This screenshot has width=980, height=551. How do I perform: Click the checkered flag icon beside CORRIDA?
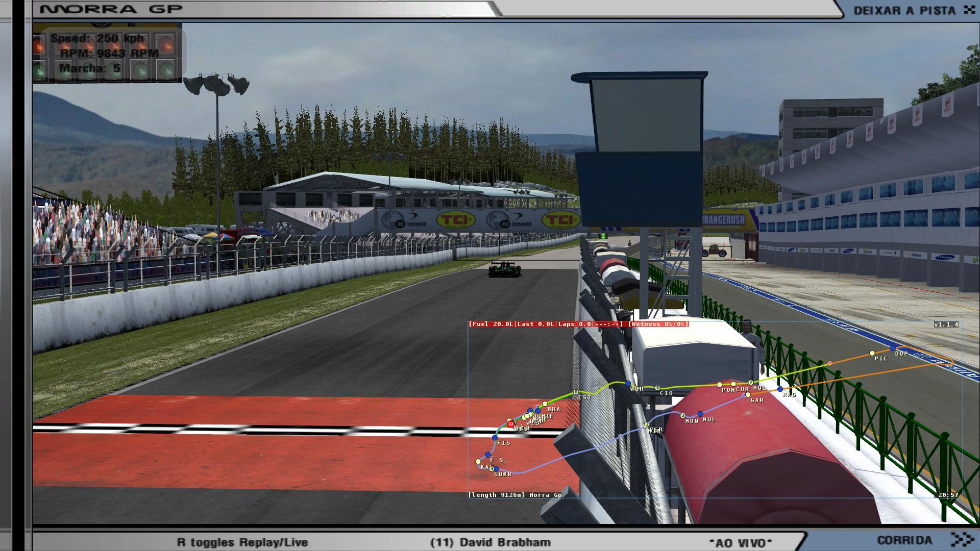click(x=963, y=540)
